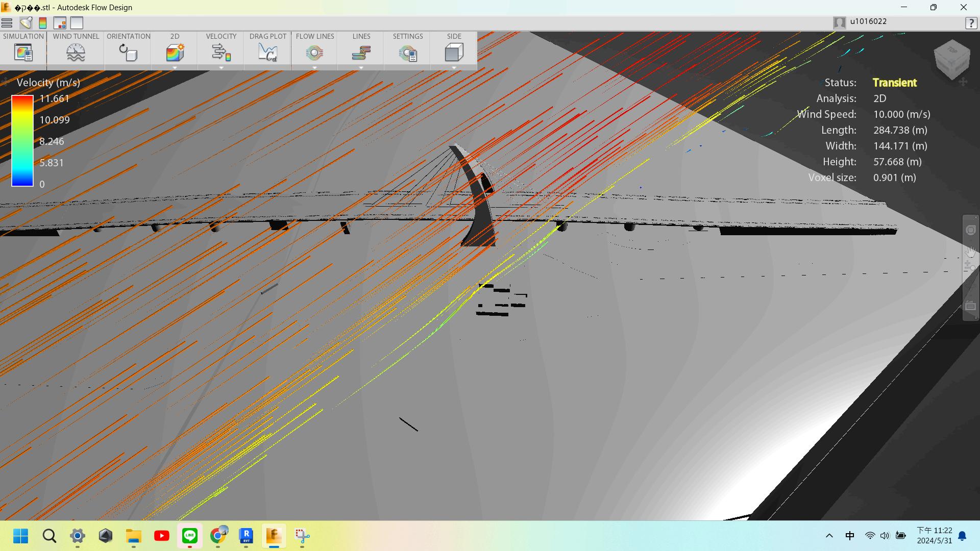Click the Flow Lines icon
The height and width of the screenshot is (551, 980).
tap(314, 52)
